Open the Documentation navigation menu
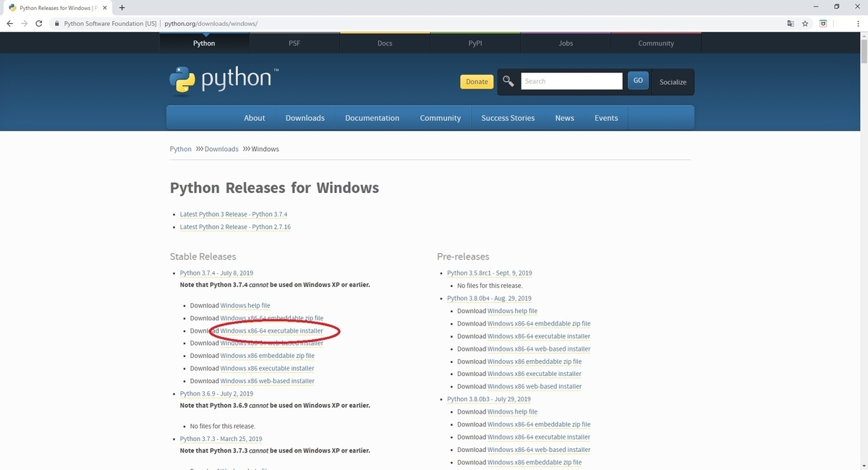This screenshot has width=868, height=470. pyautogui.click(x=373, y=118)
